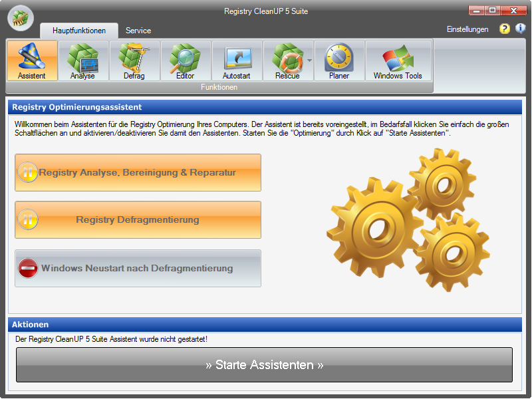Toggle the Registry Defragmentierung option
The height and width of the screenshot is (399, 532).
click(138, 219)
